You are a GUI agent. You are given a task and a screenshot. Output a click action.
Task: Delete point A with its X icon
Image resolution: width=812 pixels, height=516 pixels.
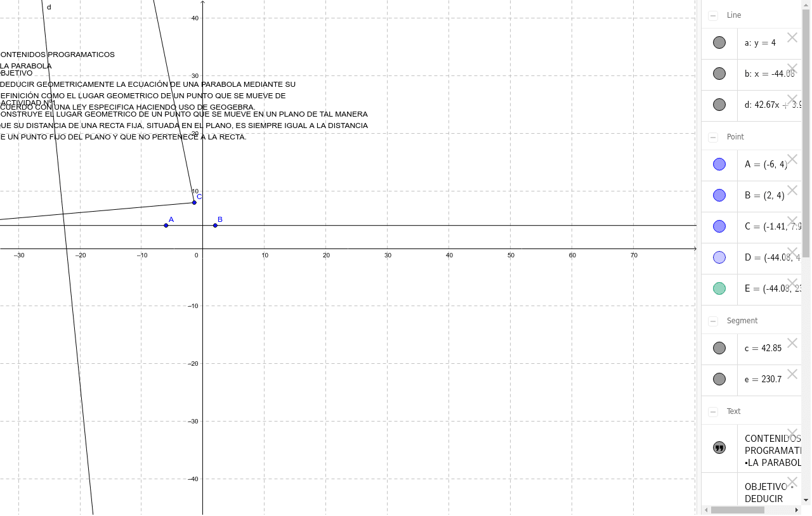(792, 159)
